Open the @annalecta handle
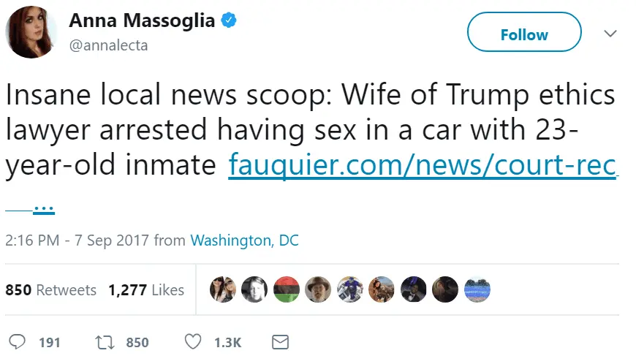 pos(108,45)
